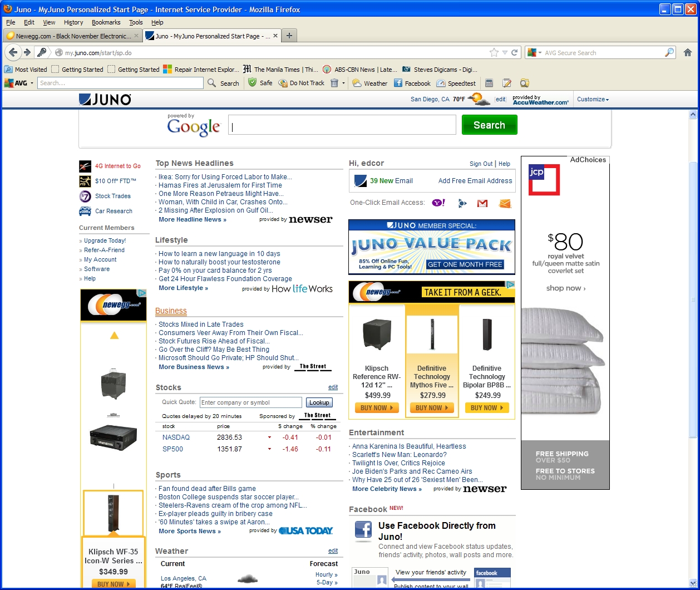Open the Customize dropdown
700x590 pixels.
pyautogui.click(x=593, y=99)
